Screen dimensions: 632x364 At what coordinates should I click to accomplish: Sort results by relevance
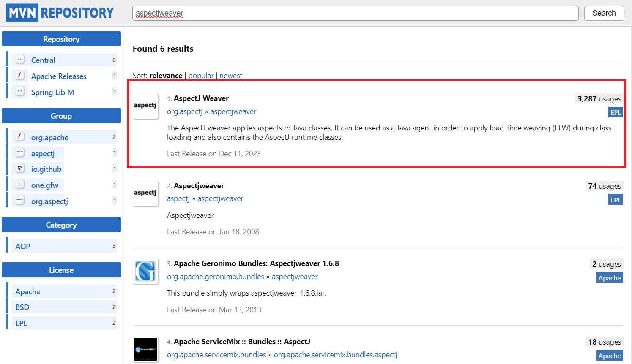pos(166,75)
